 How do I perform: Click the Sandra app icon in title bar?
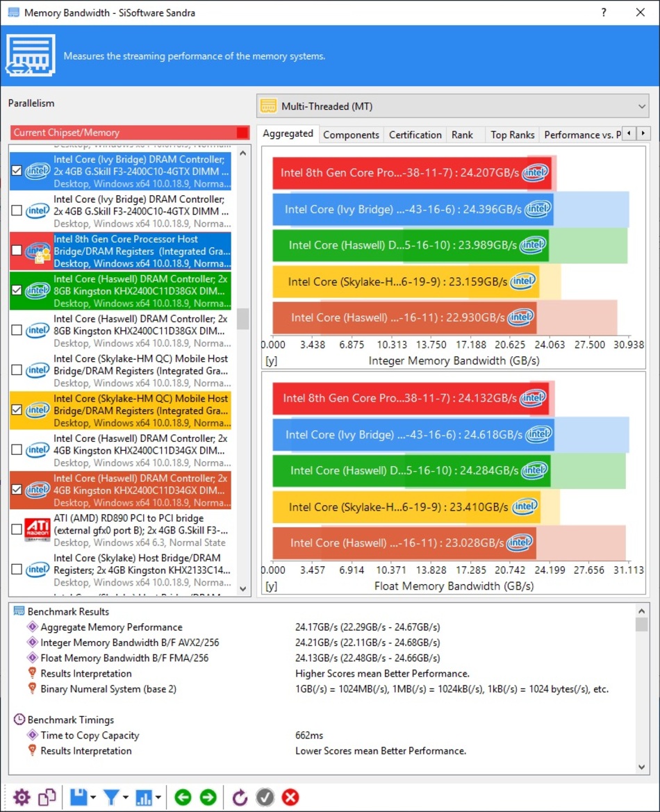pos(13,13)
